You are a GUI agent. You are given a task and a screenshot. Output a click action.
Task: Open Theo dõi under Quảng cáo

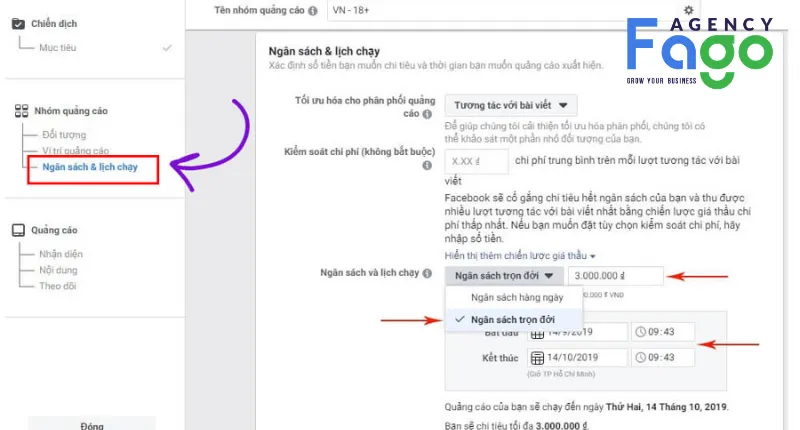(x=58, y=286)
